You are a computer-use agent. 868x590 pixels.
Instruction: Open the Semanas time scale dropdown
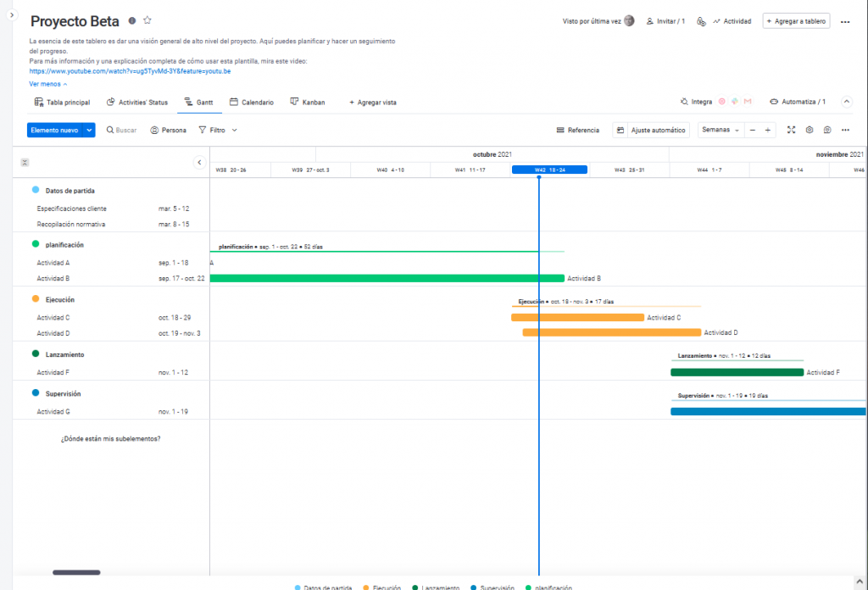coord(721,130)
